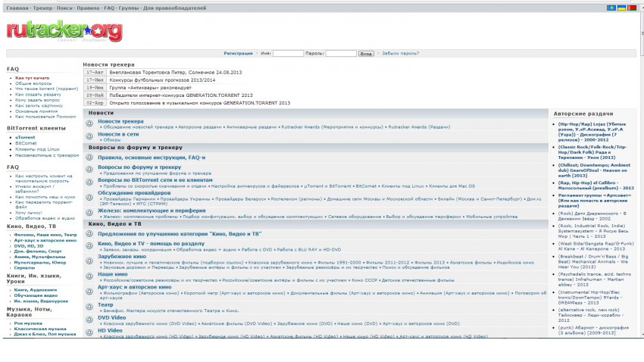Image resolution: width=644 pixels, height=362 pixels.
Task: Focus the Пароль password field
Action: tap(340, 54)
